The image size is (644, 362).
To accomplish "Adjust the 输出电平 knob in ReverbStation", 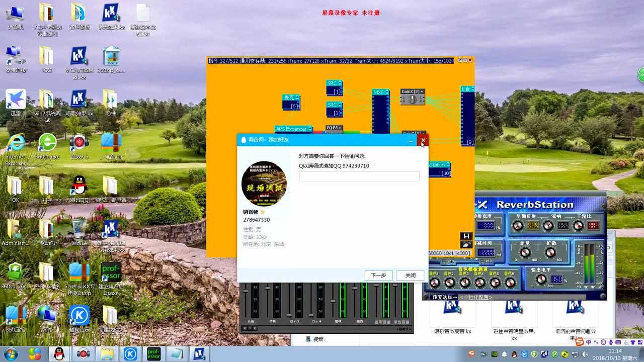I will 541,279.
